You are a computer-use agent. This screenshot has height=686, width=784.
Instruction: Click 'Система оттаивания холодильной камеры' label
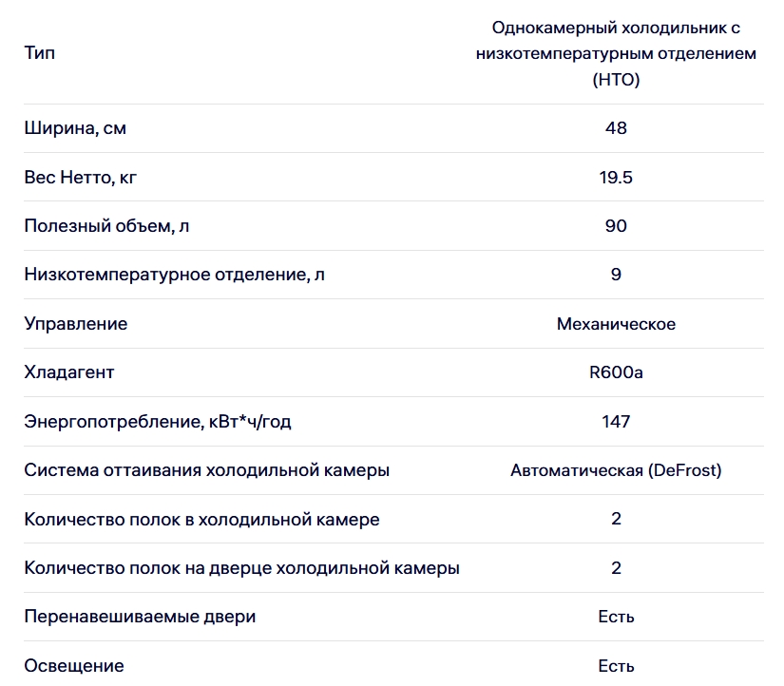(206, 470)
